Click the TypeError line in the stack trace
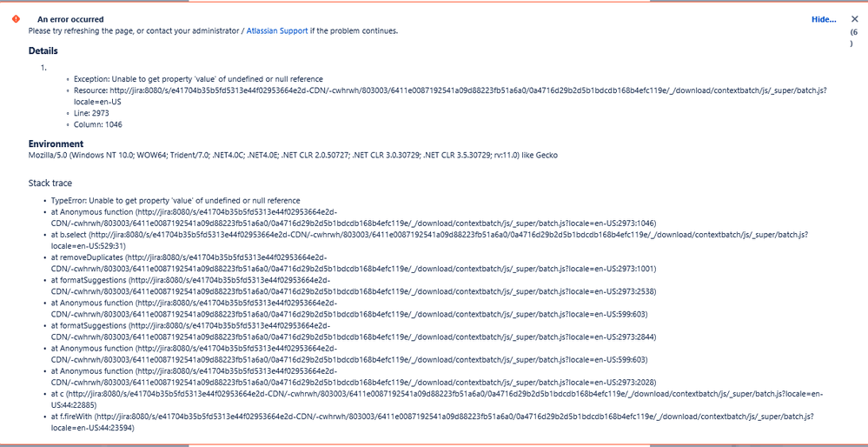Viewport: 868px width, 447px height. 176,201
